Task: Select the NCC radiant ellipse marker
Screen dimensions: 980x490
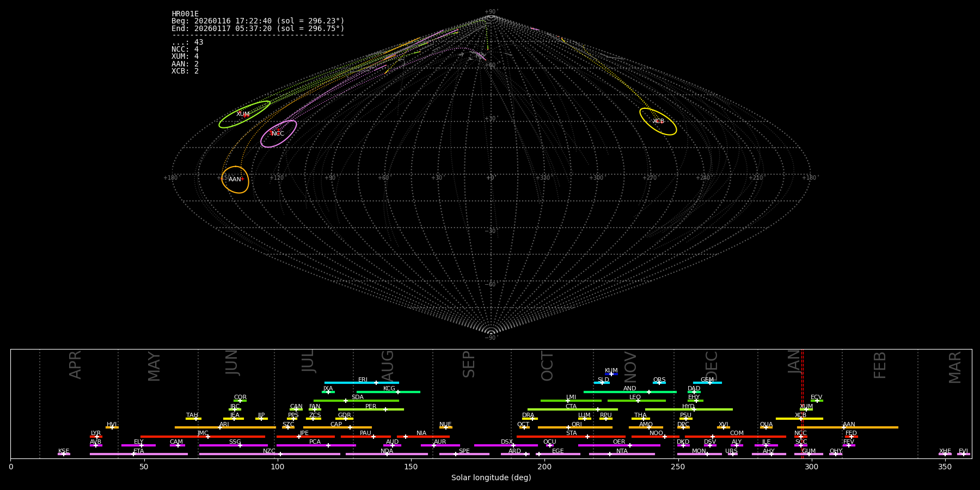Action: point(278,133)
